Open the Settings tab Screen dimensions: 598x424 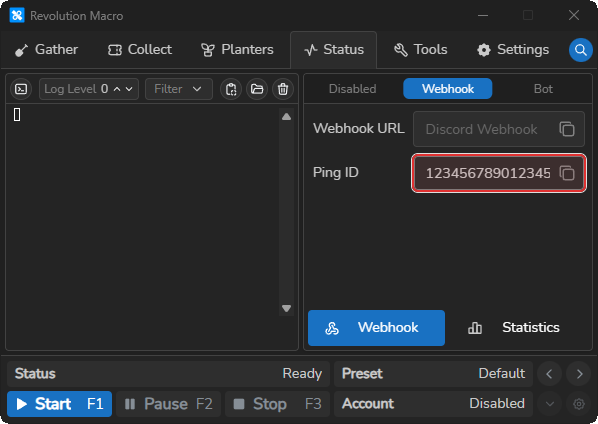click(x=513, y=50)
